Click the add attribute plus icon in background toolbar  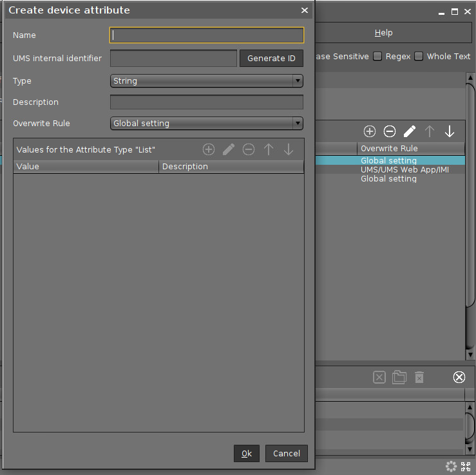point(370,131)
